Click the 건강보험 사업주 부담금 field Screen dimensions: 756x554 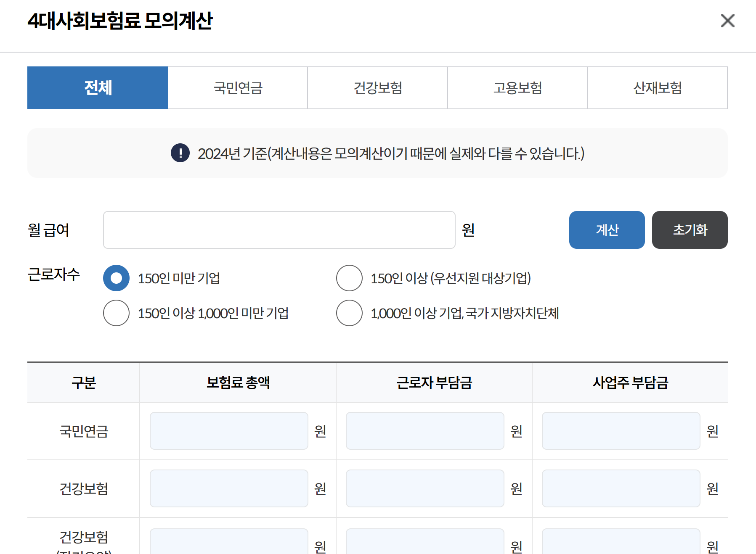click(621, 488)
